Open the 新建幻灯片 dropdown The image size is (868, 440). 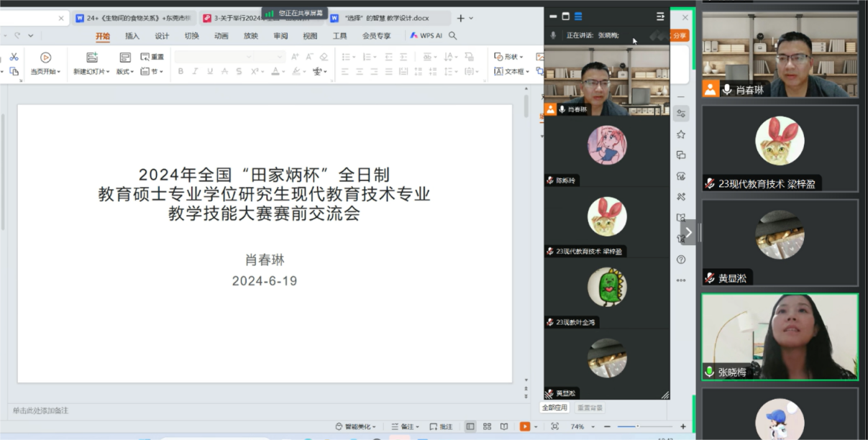(x=91, y=72)
